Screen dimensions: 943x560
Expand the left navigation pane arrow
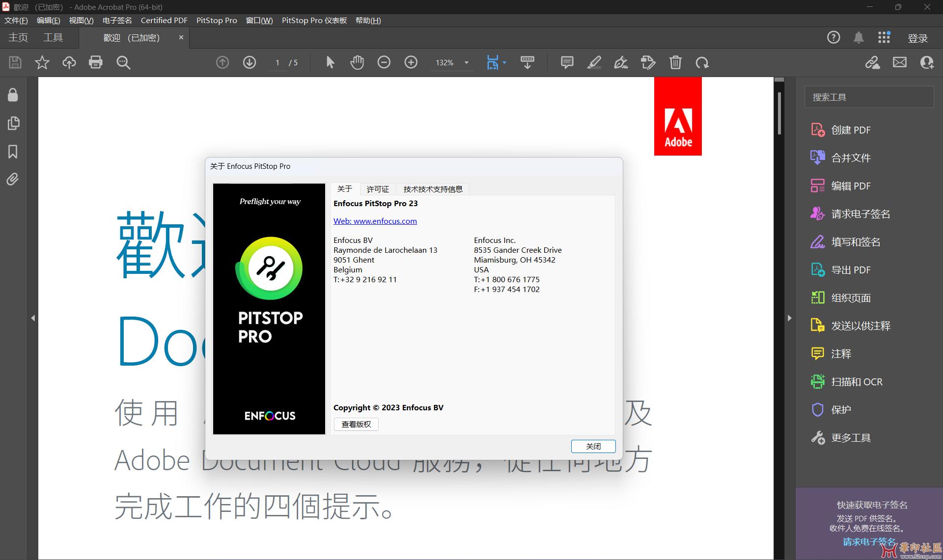(33, 318)
